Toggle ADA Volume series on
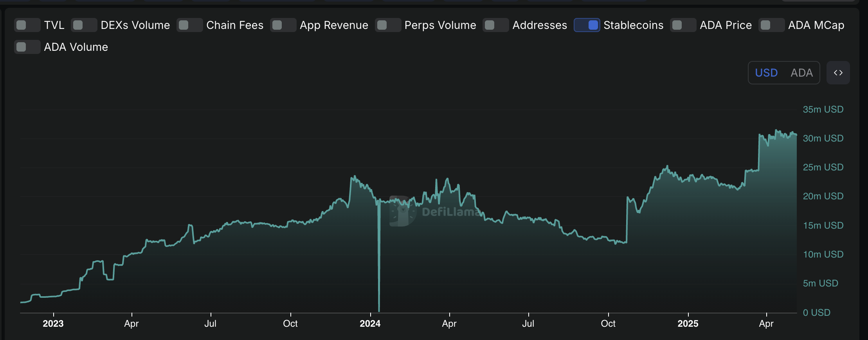Screen dimensions: 868x340 [27, 47]
